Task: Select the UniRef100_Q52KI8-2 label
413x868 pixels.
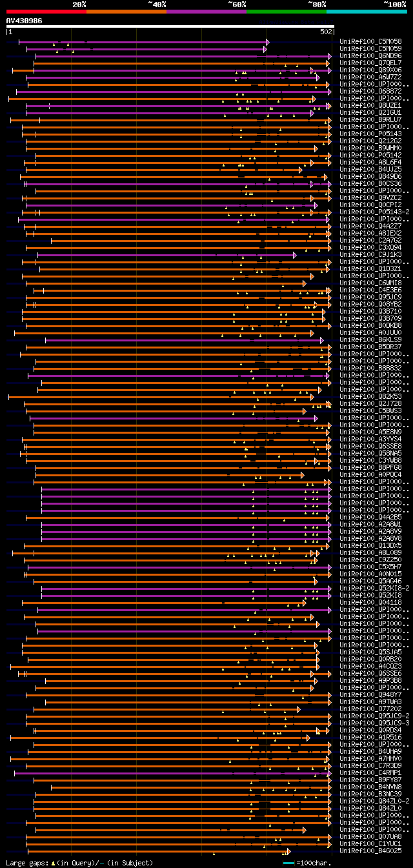Action: pyautogui.click(x=374, y=588)
